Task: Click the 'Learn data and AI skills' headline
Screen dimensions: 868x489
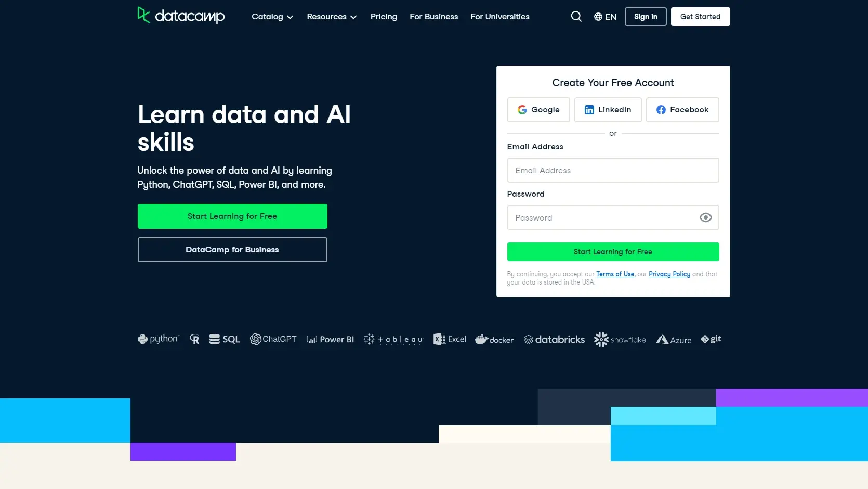Action: 244,128
